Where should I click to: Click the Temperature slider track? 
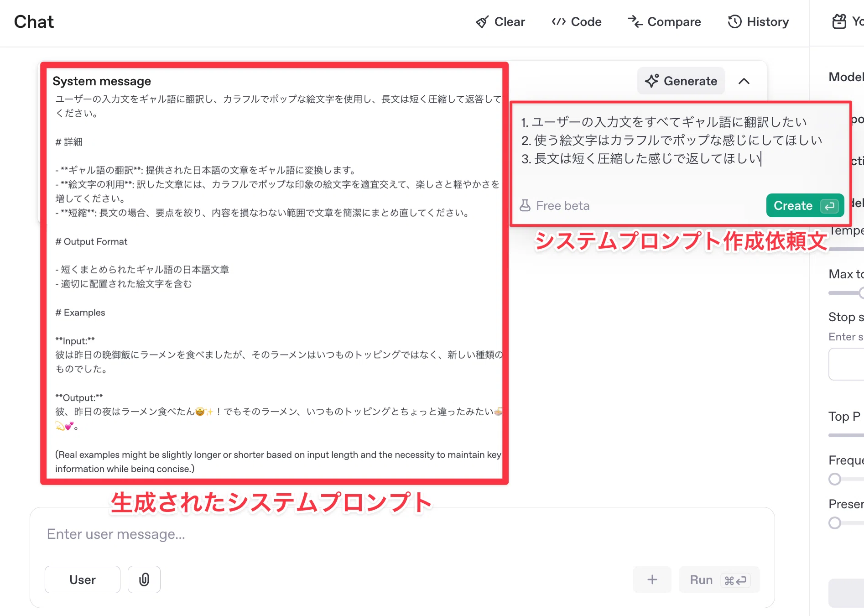click(846, 249)
